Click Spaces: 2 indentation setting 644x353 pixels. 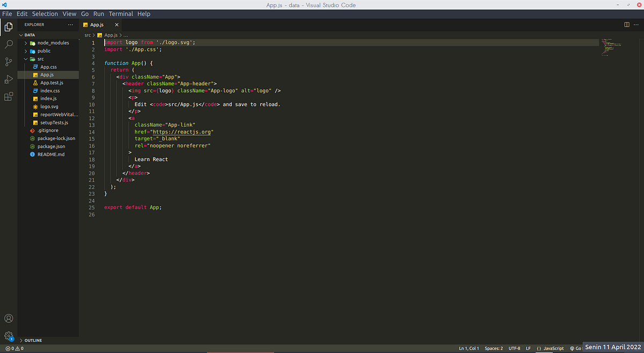(494, 349)
